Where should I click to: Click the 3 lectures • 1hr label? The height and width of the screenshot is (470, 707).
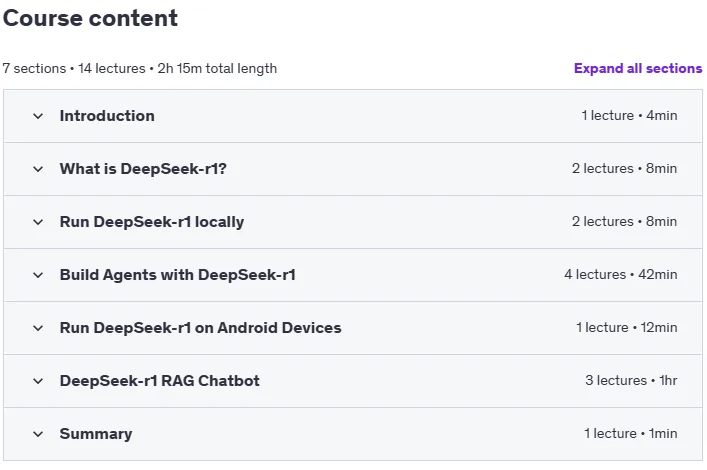(x=631, y=380)
